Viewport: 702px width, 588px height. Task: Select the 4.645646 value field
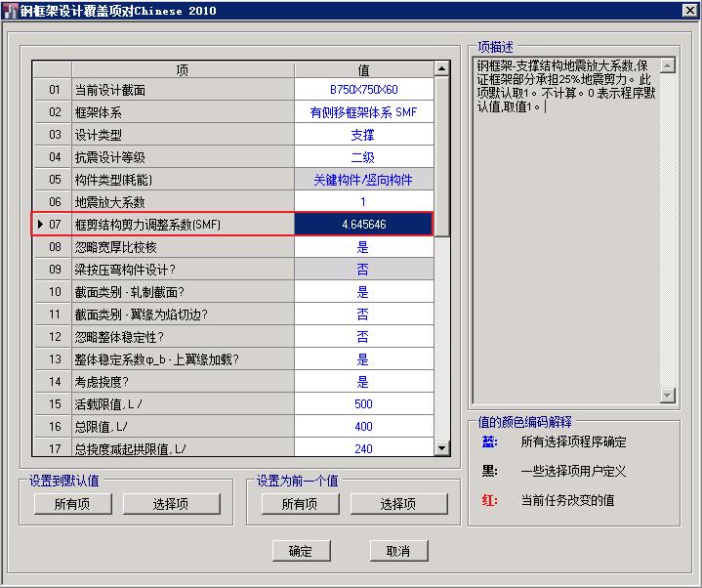pos(363,225)
